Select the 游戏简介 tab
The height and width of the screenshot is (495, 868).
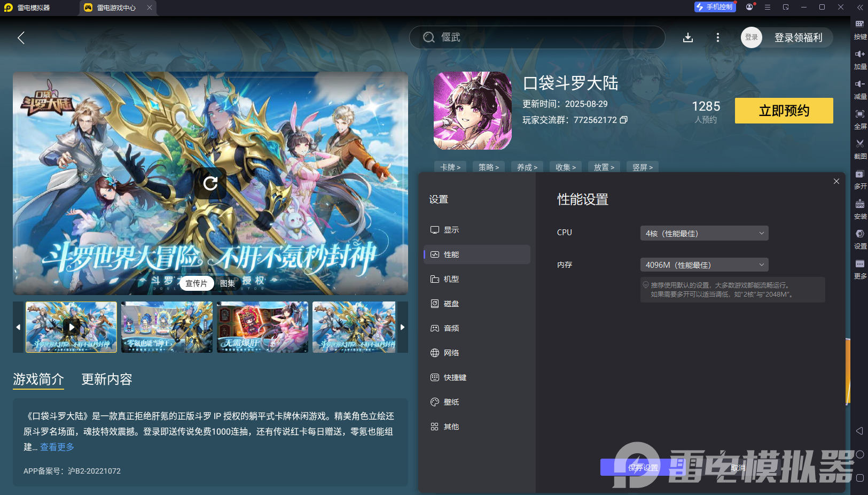pos(38,380)
